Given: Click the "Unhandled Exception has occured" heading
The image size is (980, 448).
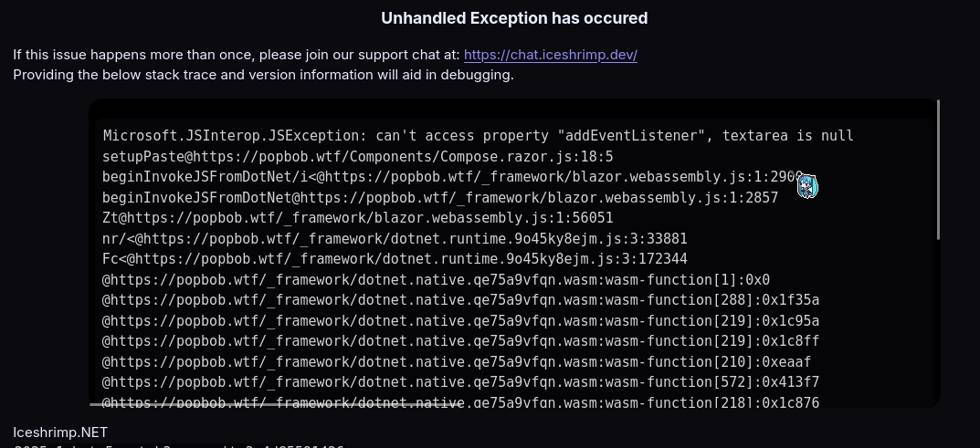Looking at the screenshot, I should 514,18.
